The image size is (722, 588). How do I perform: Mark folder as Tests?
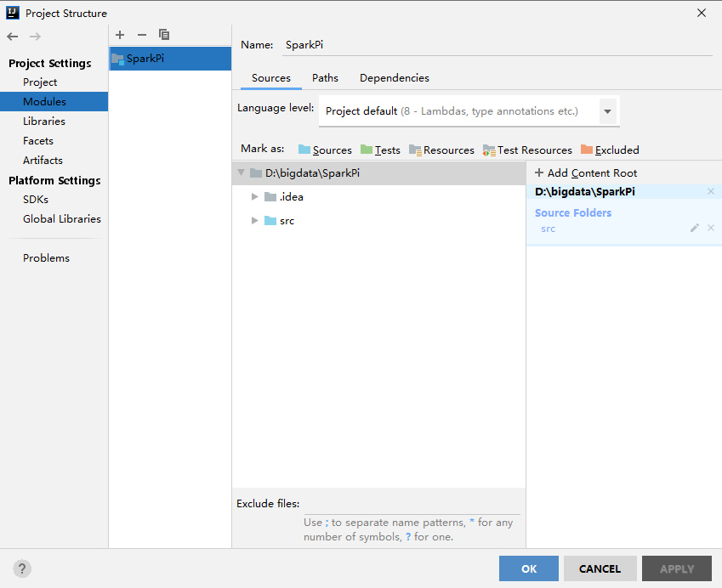380,150
